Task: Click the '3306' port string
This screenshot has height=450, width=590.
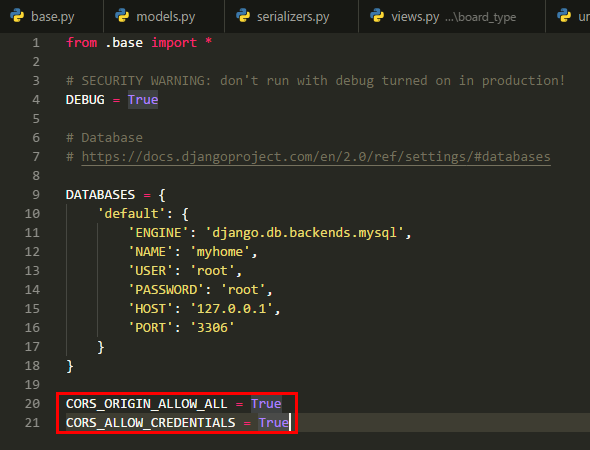Action: (212, 328)
